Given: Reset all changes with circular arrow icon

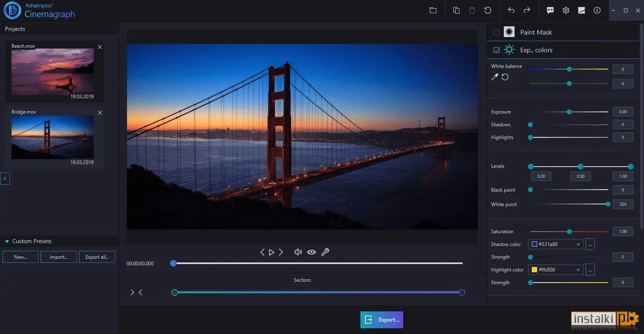Looking at the screenshot, I should tap(488, 10).
